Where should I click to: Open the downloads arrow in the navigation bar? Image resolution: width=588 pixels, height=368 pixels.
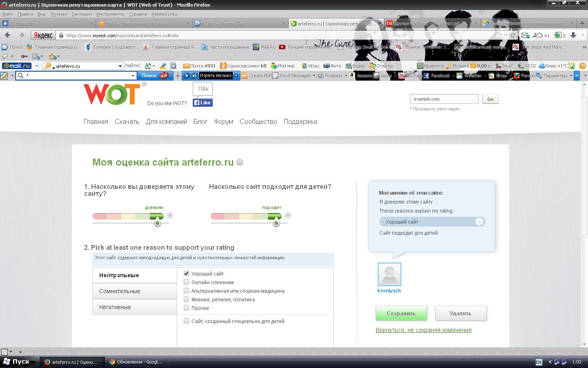(x=573, y=36)
